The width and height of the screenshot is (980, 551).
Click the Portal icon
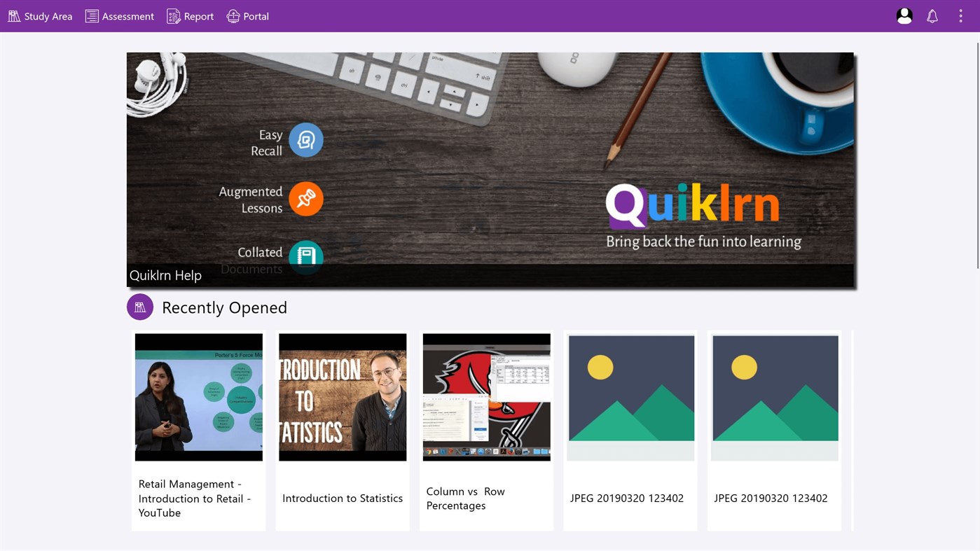click(231, 15)
